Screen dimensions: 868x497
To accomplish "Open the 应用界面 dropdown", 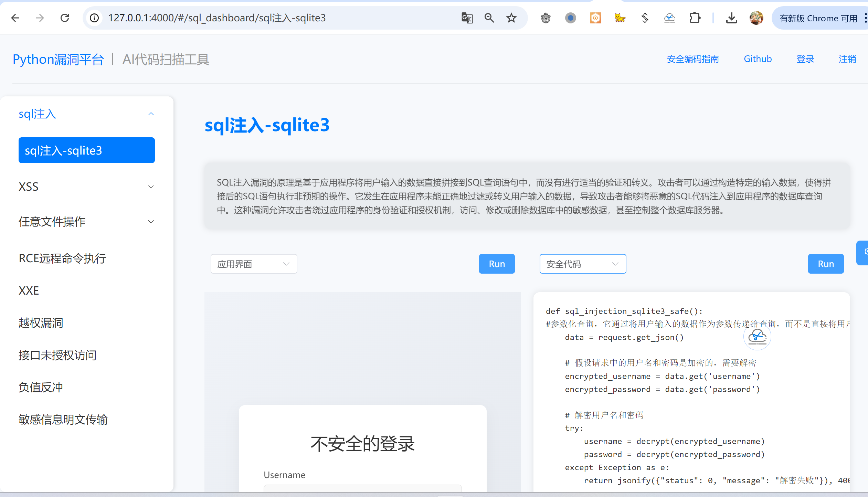I will (x=254, y=264).
